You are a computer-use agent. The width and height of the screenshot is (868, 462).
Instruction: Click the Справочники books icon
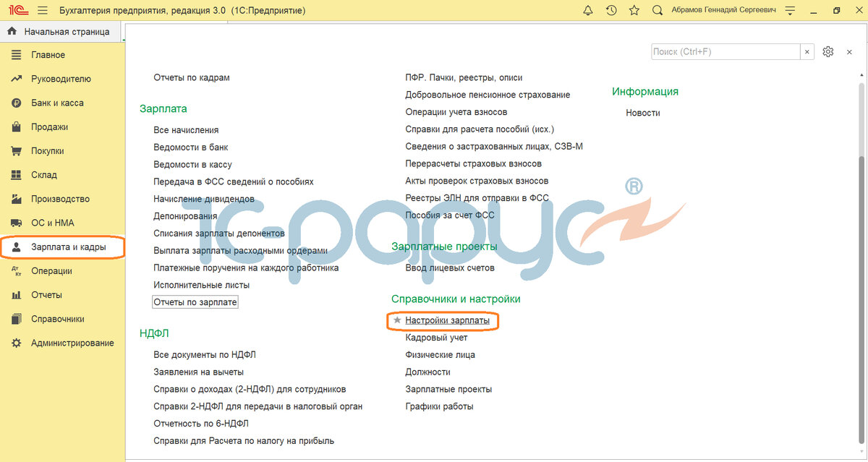pyautogui.click(x=16, y=319)
